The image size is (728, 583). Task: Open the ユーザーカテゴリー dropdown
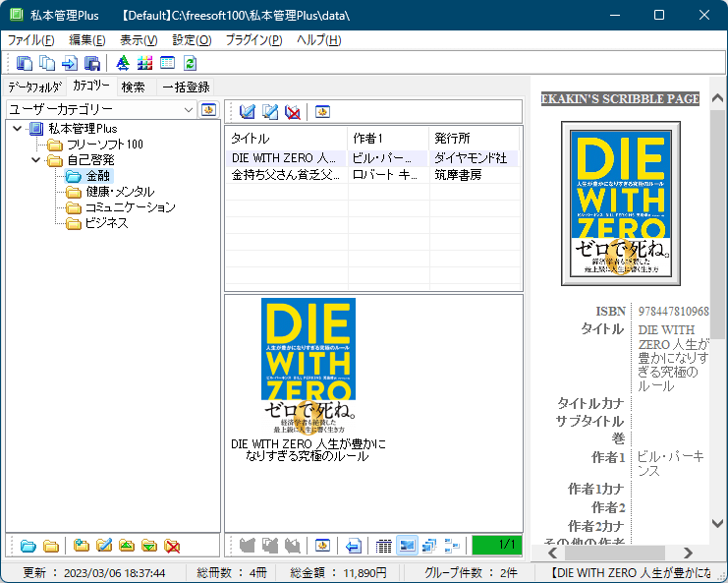click(189, 110)
